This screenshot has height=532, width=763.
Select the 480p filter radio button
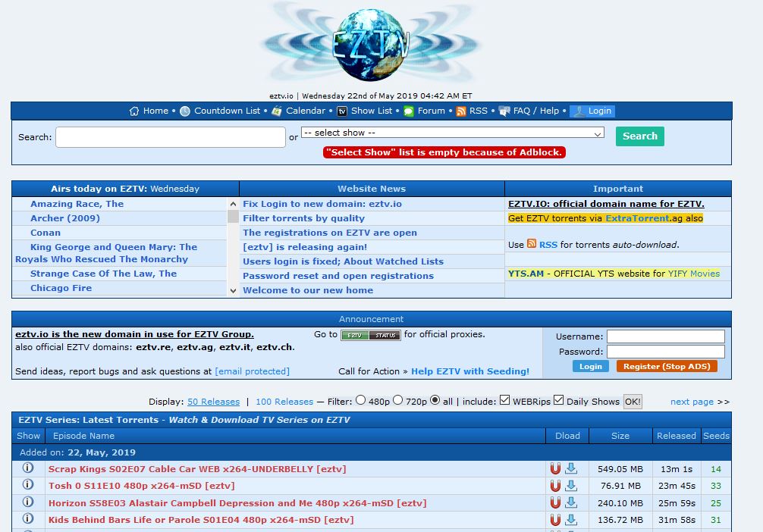tap(360, 400)
